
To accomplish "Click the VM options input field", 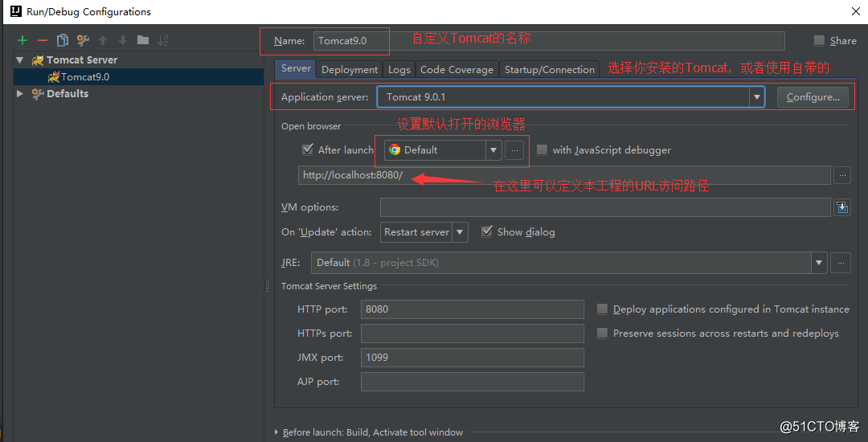I will click(x=605, y=207).
